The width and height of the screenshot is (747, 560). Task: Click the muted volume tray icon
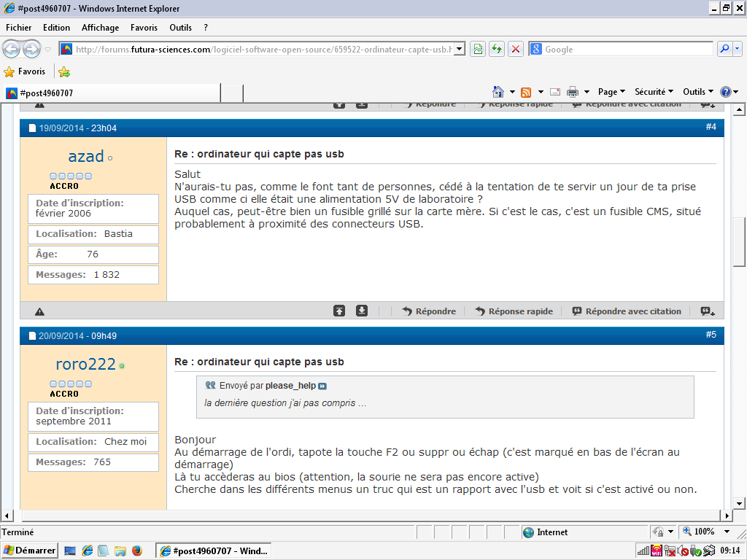click(683, 551)
